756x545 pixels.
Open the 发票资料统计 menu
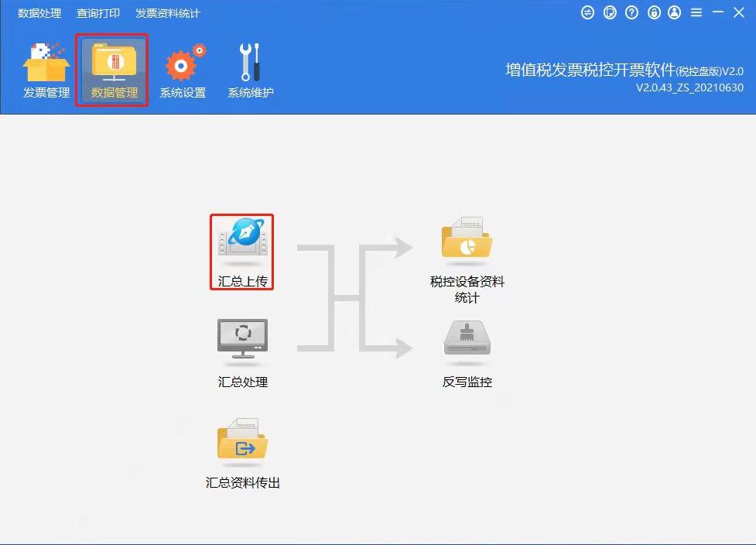point(167,12)
